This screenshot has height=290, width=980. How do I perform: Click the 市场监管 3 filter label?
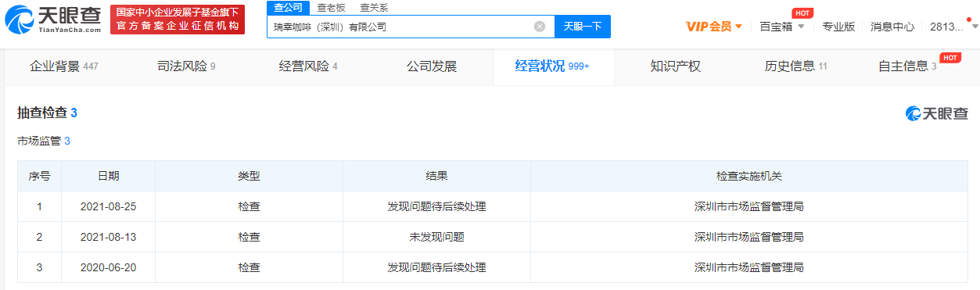[x=45, y=141]
